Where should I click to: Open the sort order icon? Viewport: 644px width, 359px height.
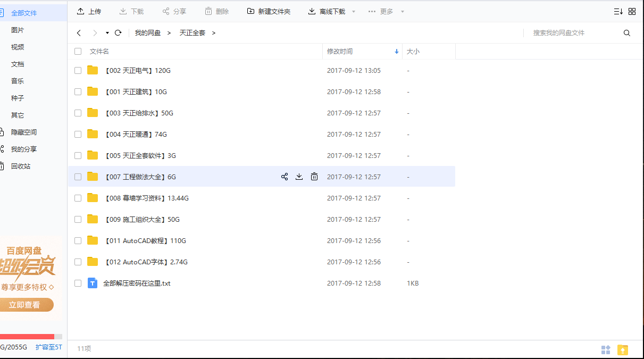point(618,11)
